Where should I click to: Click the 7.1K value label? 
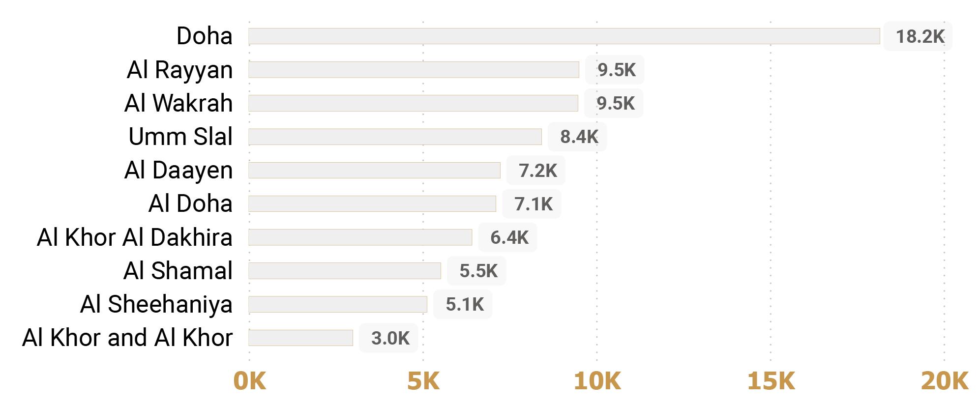point(533,204)
